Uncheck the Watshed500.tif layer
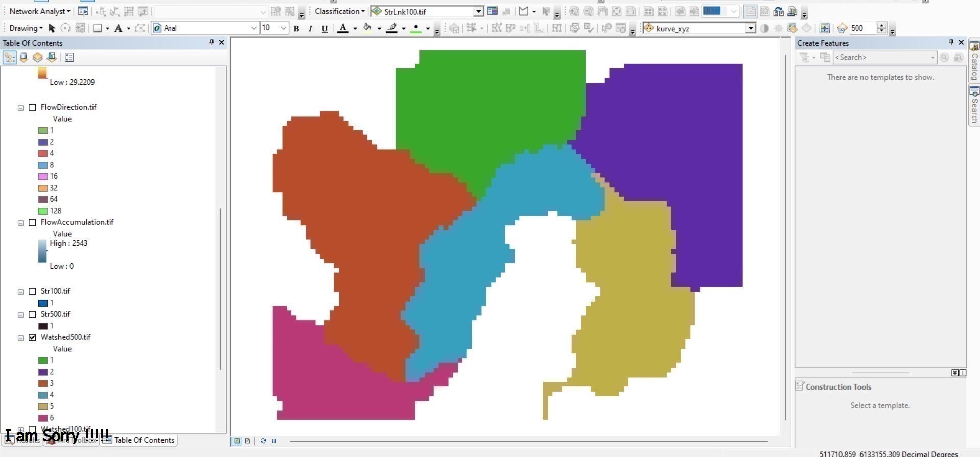The height and width of the screenshot is (457, 980). 32,337
